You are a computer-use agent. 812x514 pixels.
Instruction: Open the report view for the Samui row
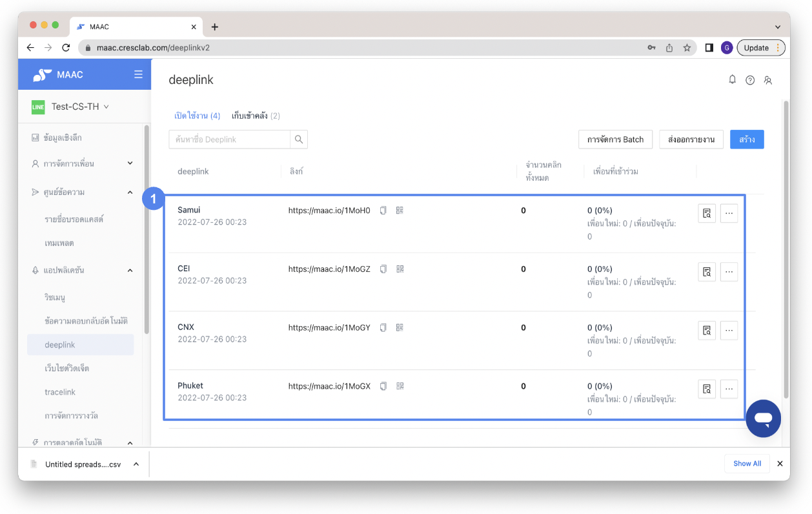(x=706, y=213)
